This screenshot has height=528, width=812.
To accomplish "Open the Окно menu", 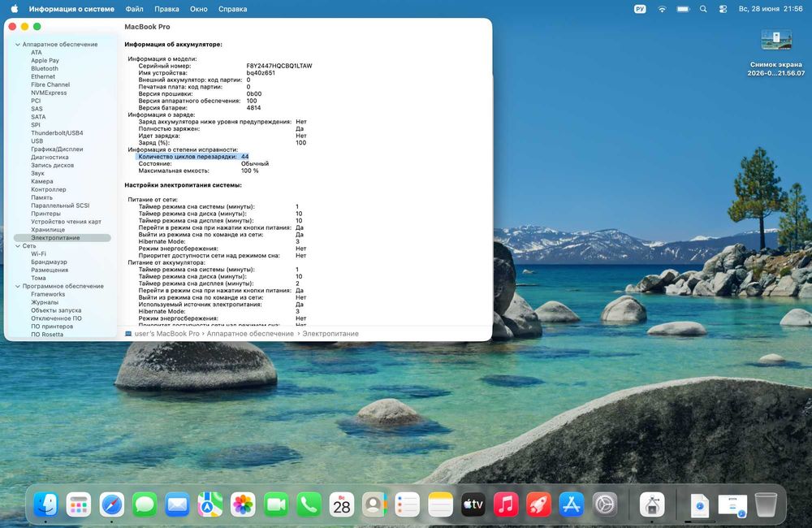I will pyautogui.click(x=199, y=9).
